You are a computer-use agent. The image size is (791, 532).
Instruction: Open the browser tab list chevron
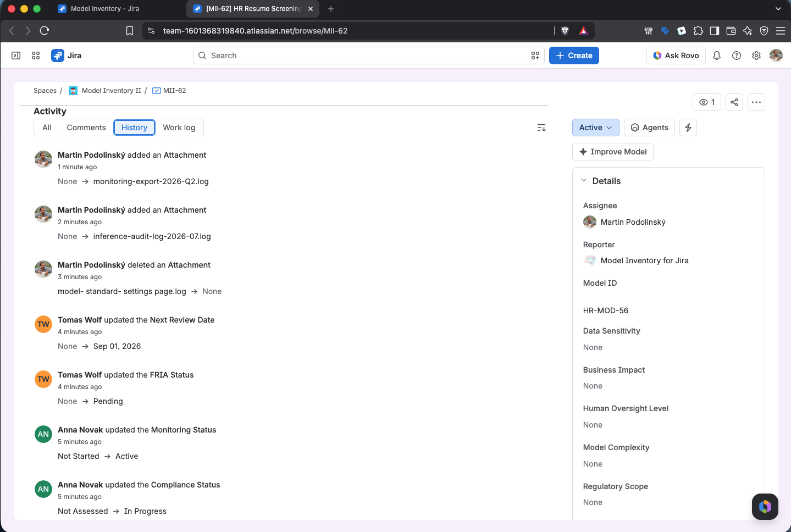[x=778, y=9]
